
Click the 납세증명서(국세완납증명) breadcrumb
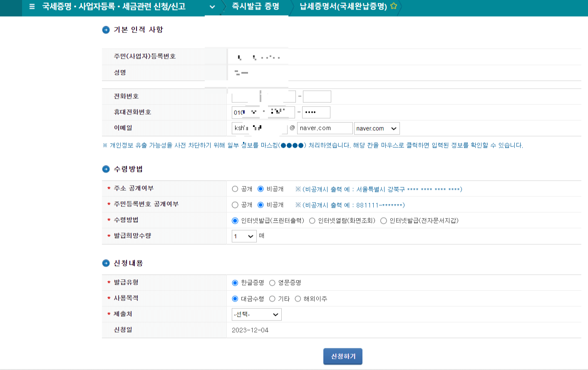343,7
